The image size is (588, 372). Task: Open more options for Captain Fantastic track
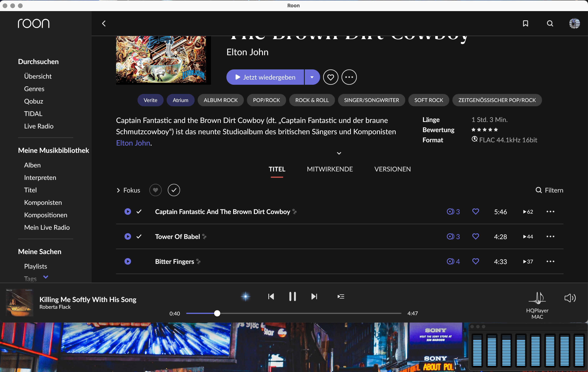pyautogui.click(x=550, y=212)
